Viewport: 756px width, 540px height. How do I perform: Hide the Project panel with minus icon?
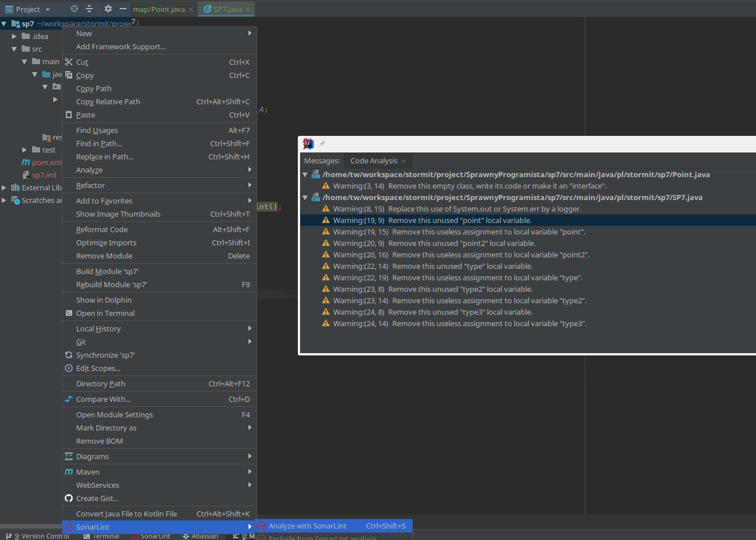(x=123, y=9)
